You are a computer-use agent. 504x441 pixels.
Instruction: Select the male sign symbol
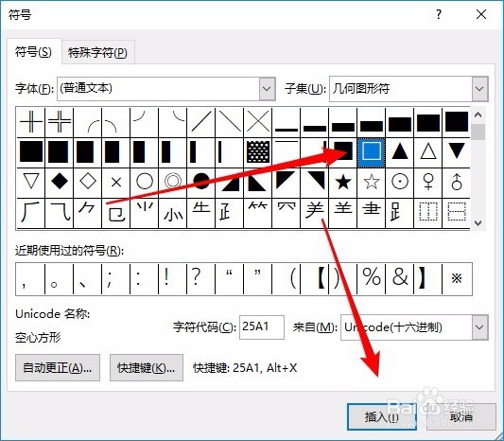(x=456, y=183)
